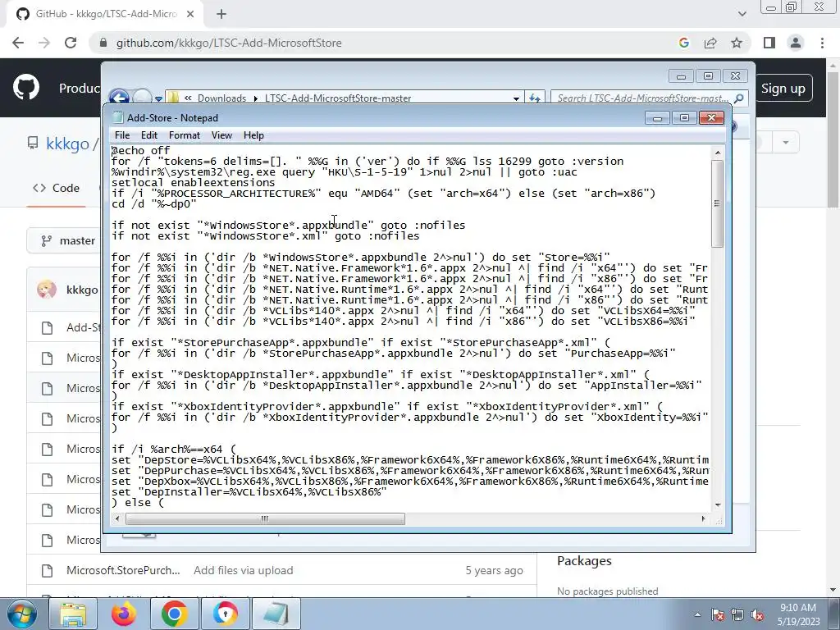Open the Format menu in Notepad

(x=185, y=135)
